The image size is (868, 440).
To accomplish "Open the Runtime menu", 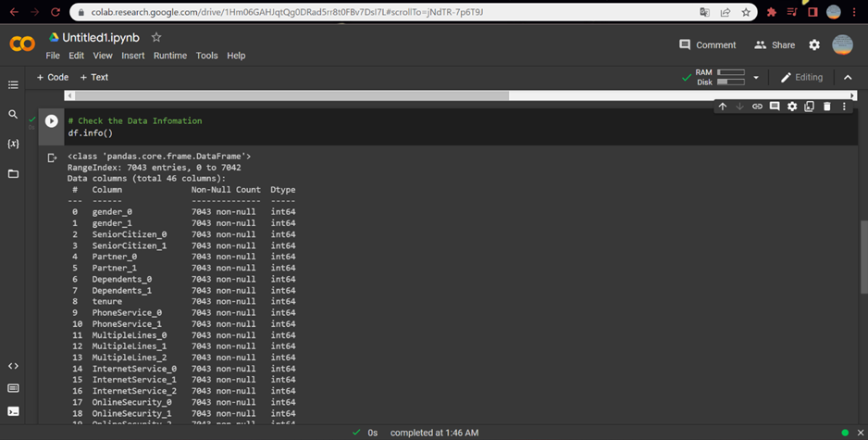I will coord(170,56).
